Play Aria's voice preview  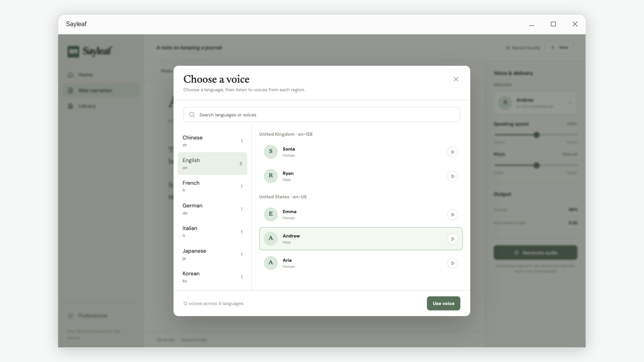453,263
